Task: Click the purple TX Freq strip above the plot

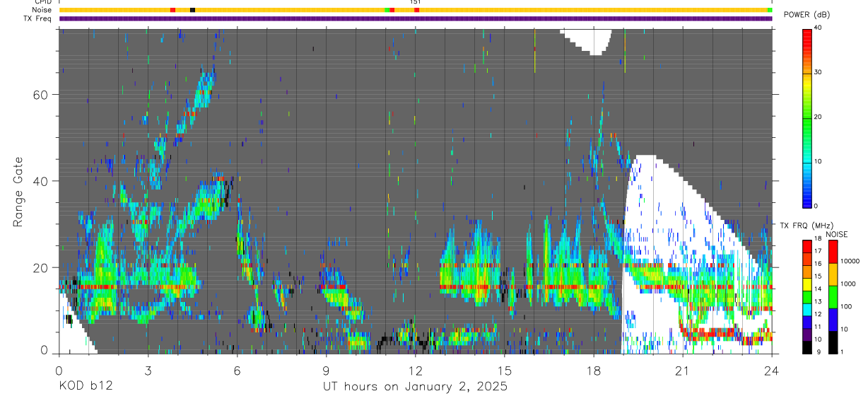Action: (416, 18)
